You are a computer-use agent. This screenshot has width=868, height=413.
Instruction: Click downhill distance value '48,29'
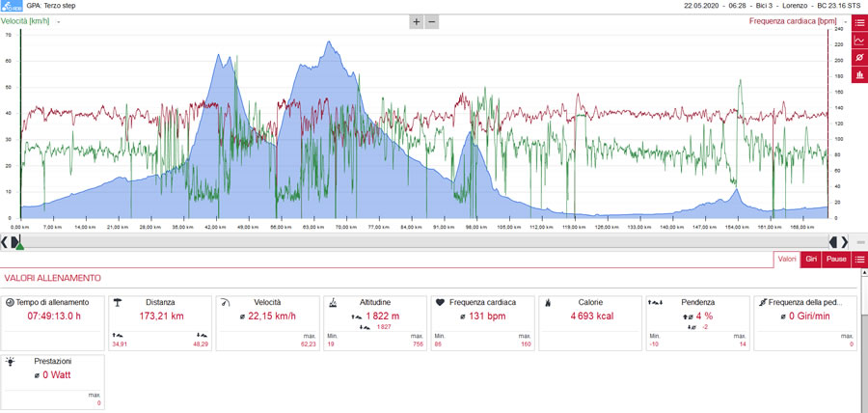click(201, 344)
